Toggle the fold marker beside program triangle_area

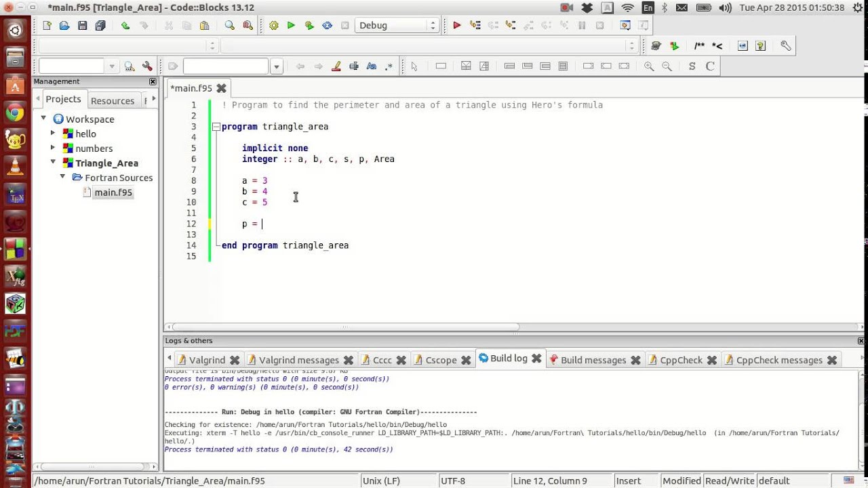click(x=216, y=127)
